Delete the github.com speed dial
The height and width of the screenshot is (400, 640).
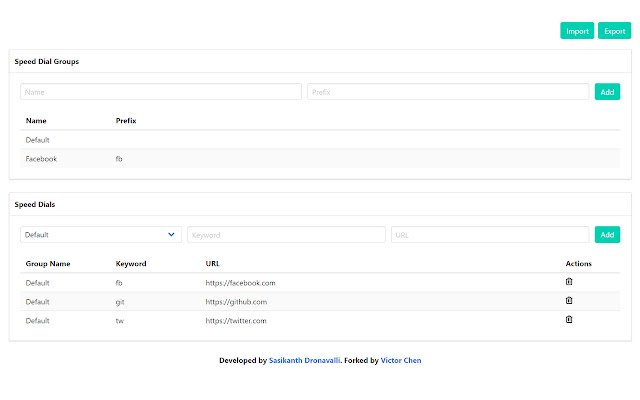[569, 300]
